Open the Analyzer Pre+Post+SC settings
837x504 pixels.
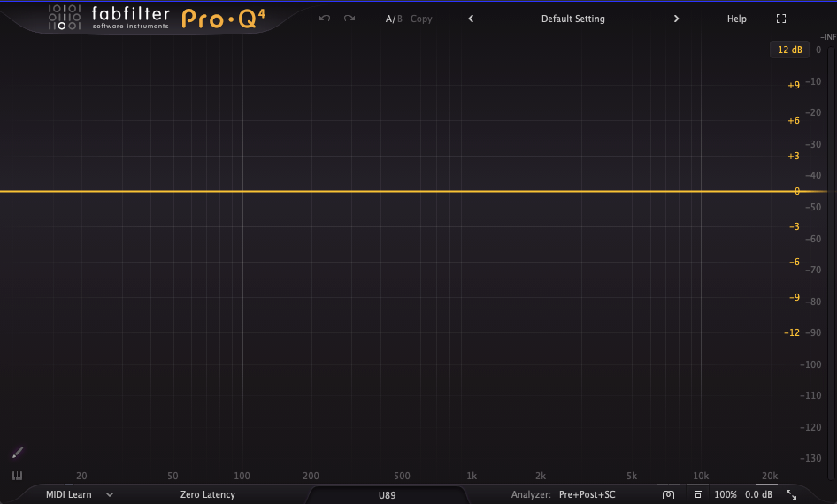587,495
